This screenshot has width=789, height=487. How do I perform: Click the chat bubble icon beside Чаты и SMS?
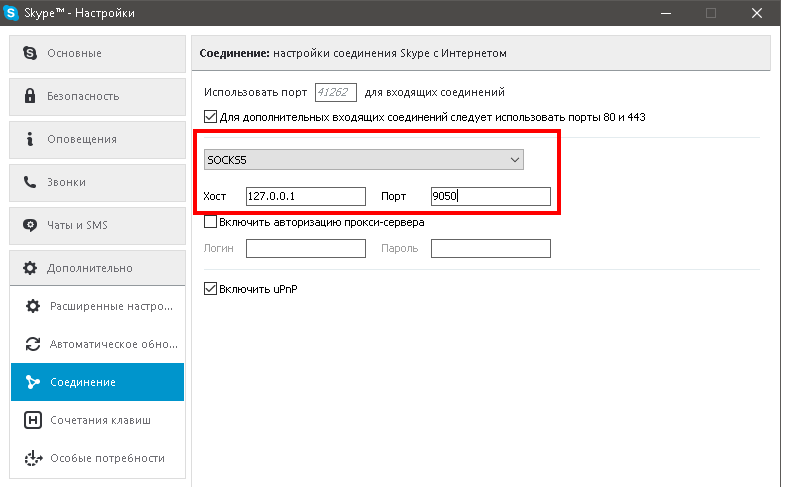30,225
